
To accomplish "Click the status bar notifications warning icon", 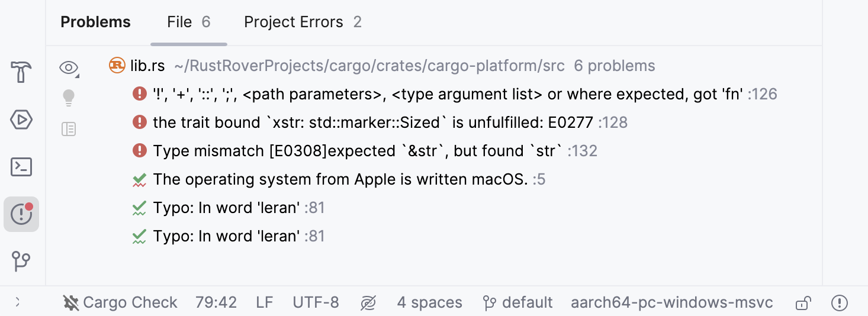I will (839, 303).
